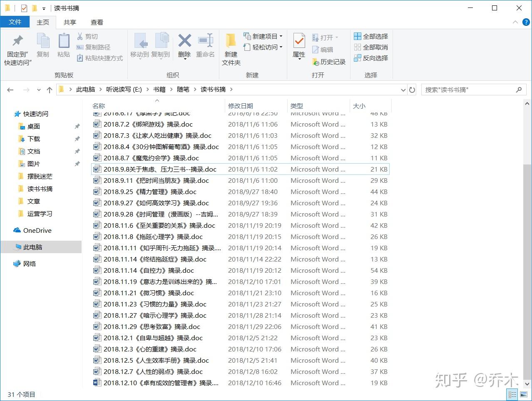
Task: Select the 共享 (Share) ribbon tab
Action: [x=70, y=22]
